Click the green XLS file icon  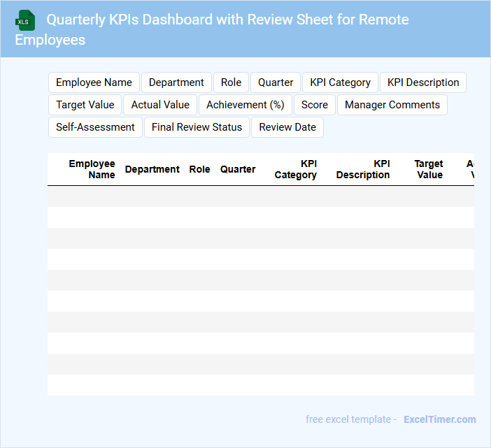(25, 20)
